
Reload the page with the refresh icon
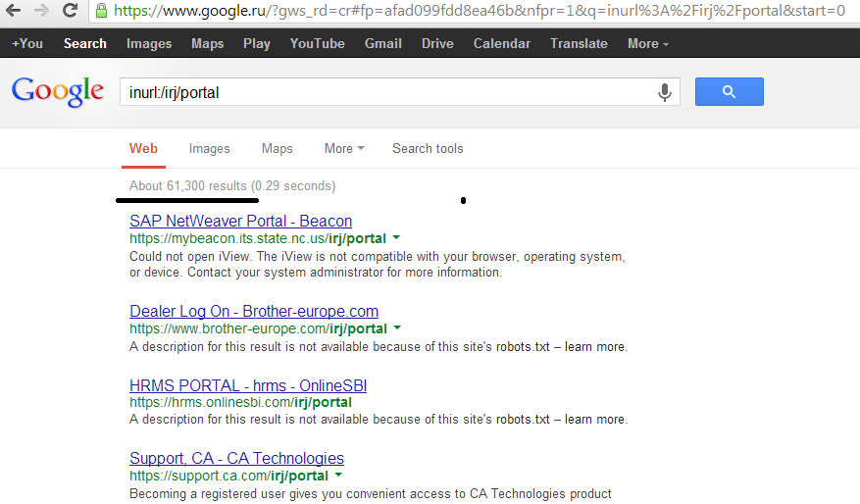(70, 10)
